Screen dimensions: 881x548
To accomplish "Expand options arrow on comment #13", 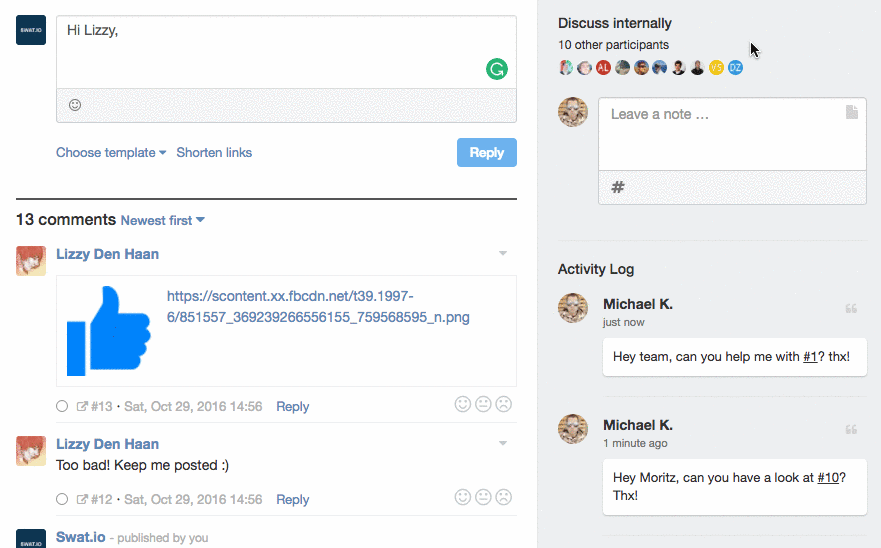I will click(x=503, y=253).
